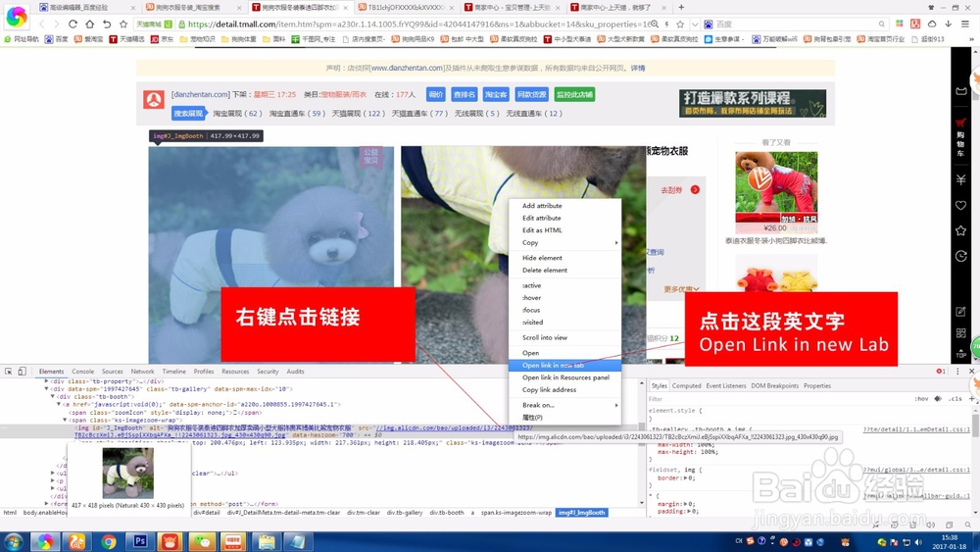Screen dimensions: 980x552
Task: Switch to the Console tab in DevTools
Action: coord(82,372)
